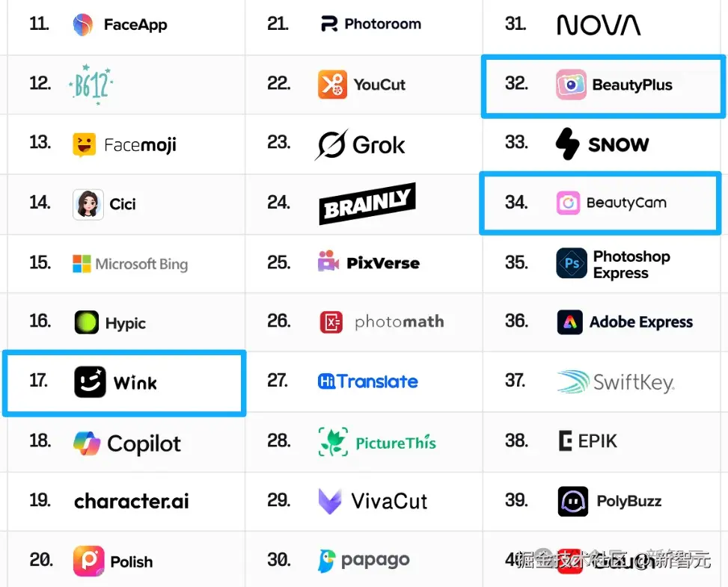The height and width of the screenshot is (587, 728).
Task: Click the Copilot colorful logo icon
Action: pos(87,443)
